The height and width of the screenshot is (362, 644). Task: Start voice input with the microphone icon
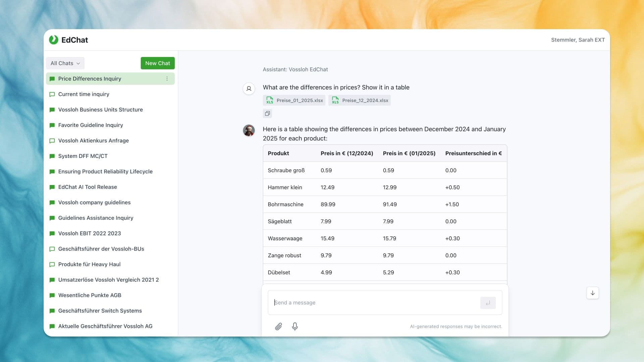point(295,326)
